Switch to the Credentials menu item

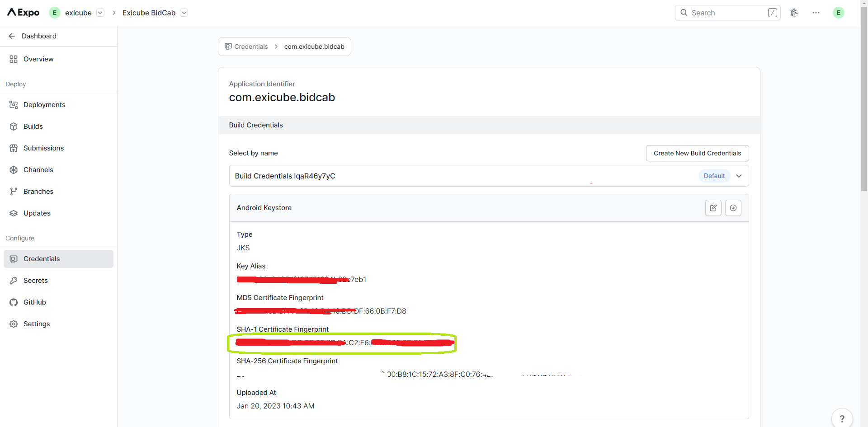click(x=41, y=258)
